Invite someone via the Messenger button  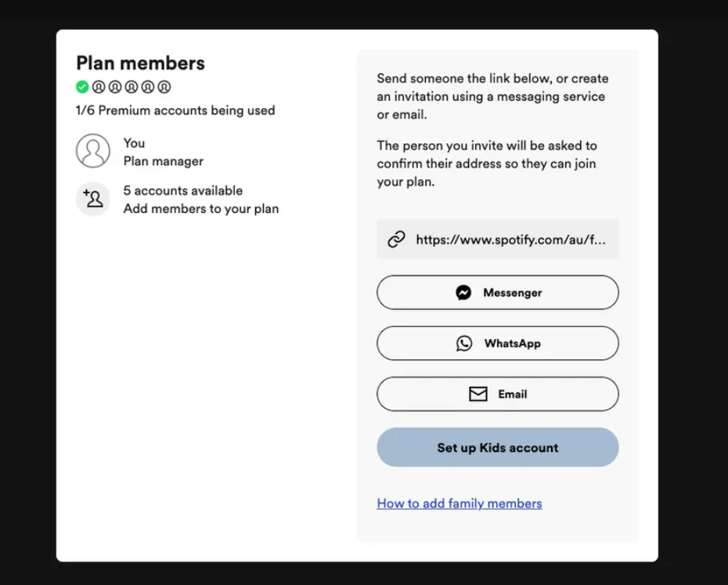(498, 292)
